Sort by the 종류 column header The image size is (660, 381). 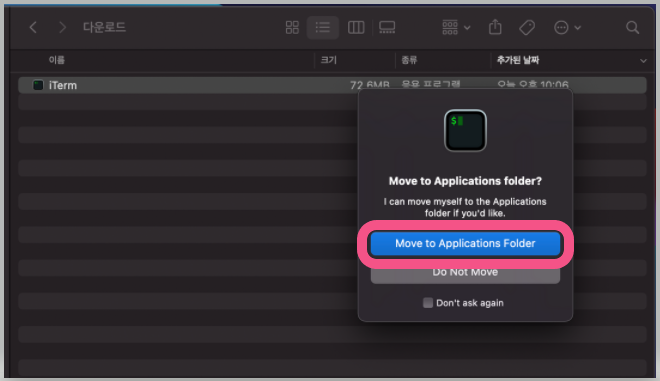tap(409, 60)
